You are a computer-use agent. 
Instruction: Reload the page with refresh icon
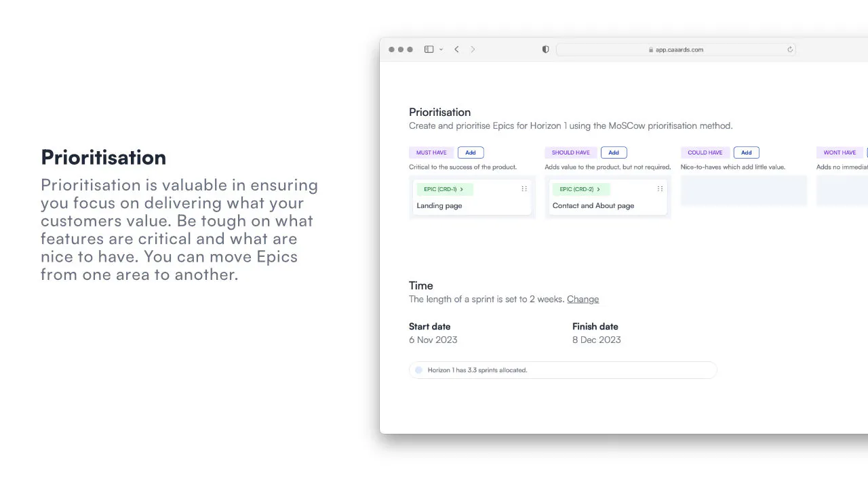pos(790,49)
